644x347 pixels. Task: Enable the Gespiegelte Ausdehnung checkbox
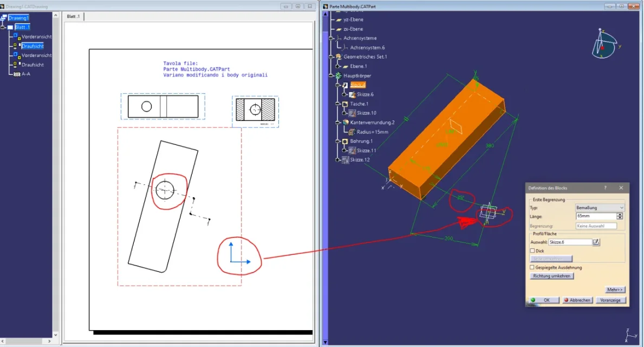click(x=532, y=267)
